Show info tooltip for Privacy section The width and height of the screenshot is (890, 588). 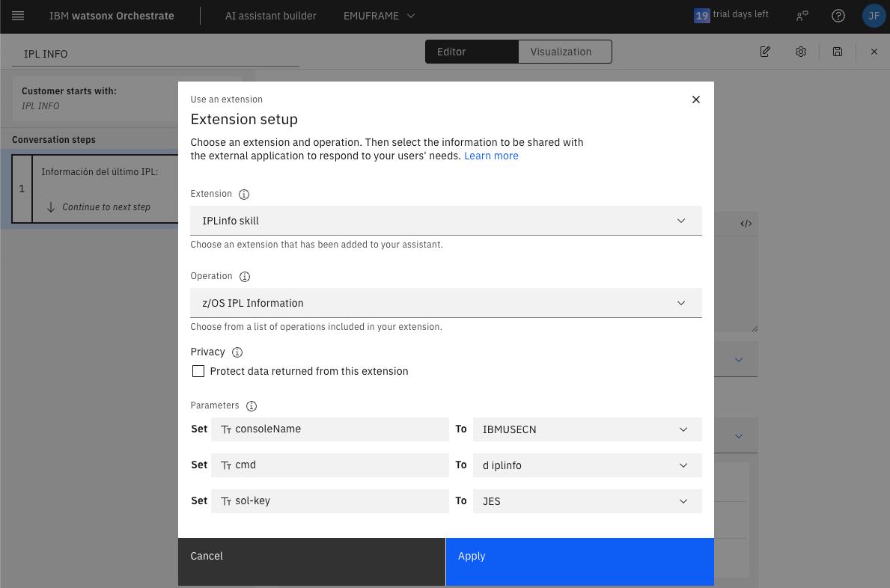(x=237, y=352)
